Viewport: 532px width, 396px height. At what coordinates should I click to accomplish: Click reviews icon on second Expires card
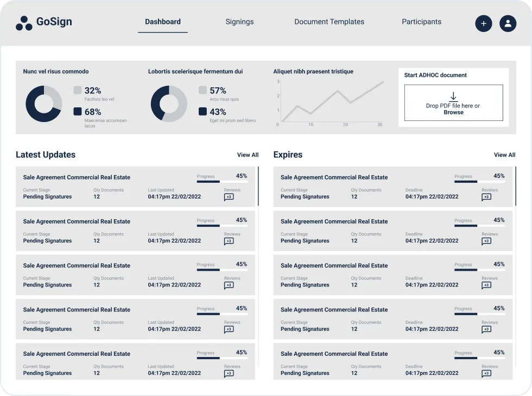pyautogui.click(x=486, y=241)
